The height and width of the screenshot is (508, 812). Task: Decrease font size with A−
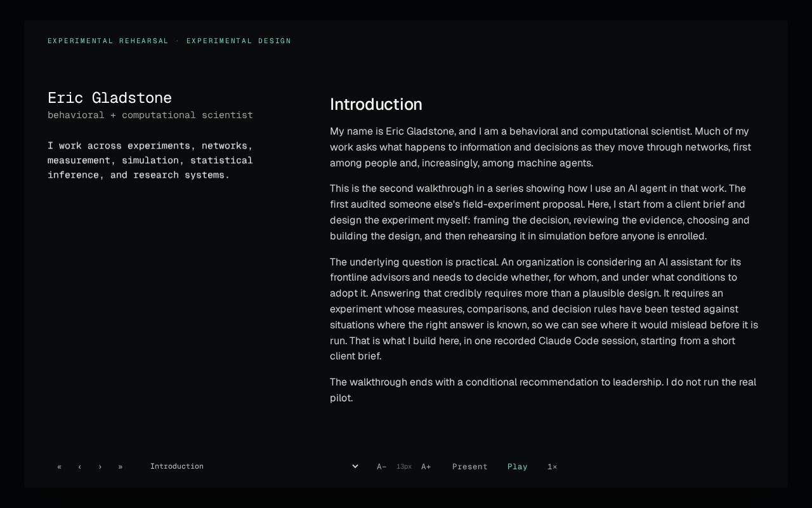click(382, 467)
